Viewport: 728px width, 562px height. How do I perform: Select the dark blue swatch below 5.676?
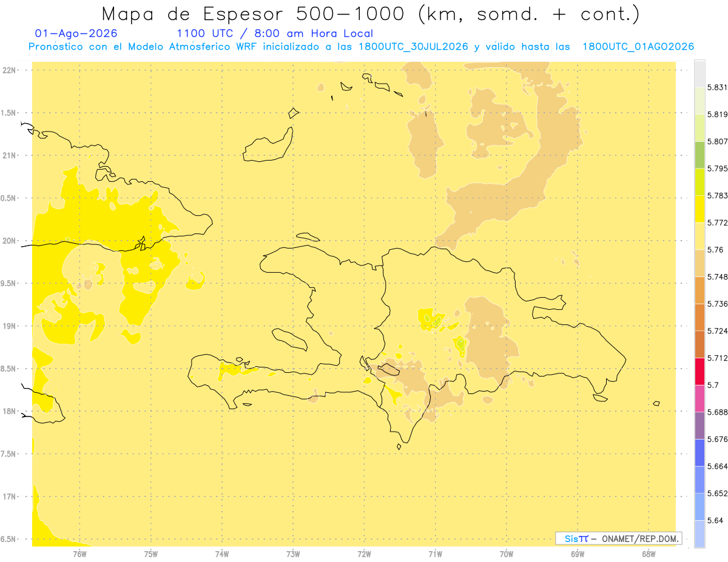[x=699, y=452]
